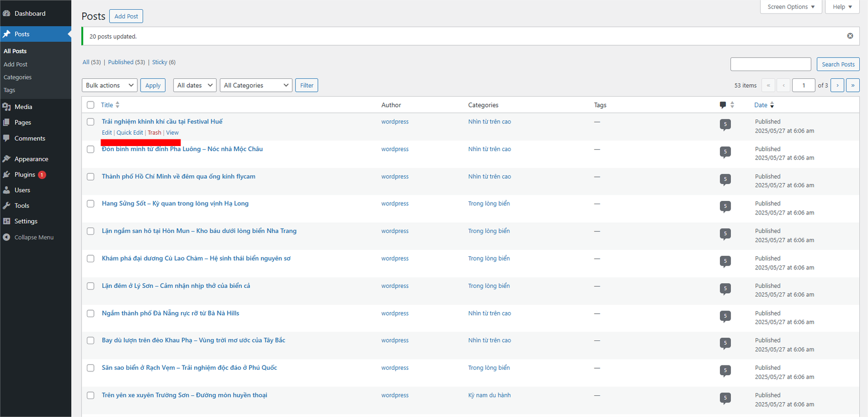The width and height of the screenshot is (868, 417).
Task: Dismiss the '20 posts updated' notice
Action: click(x=850, y=36)
